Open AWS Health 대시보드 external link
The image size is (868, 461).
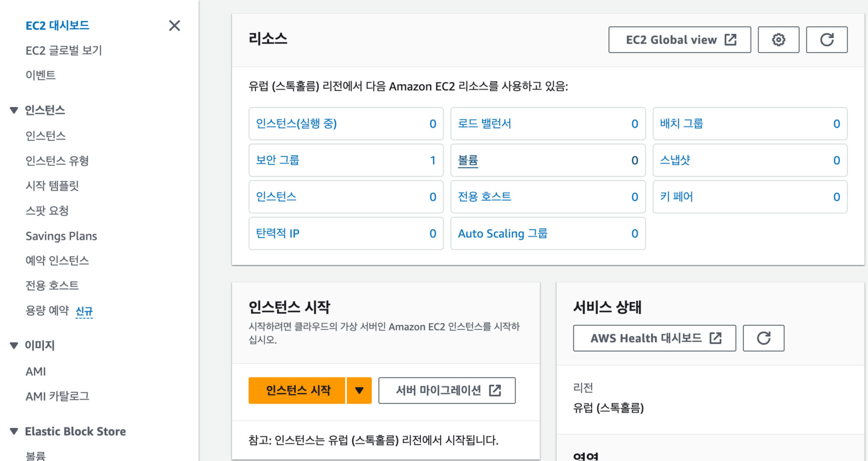654,338
